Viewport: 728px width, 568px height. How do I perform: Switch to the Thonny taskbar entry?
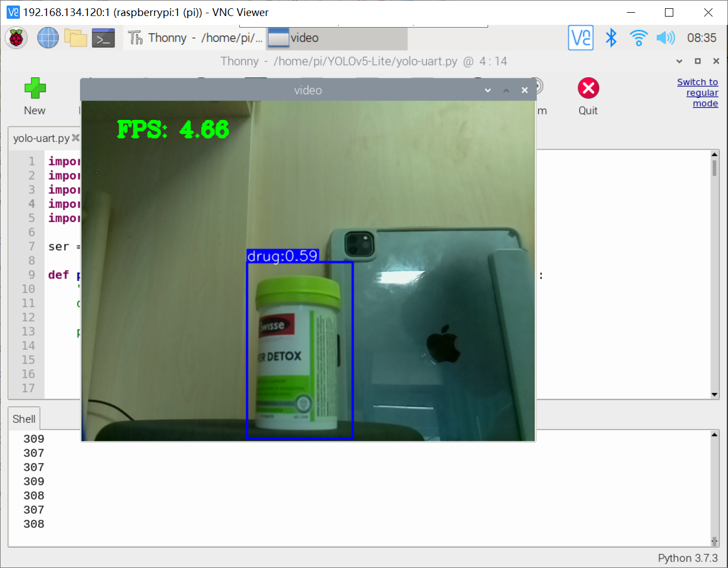click(x=195, y=38)
